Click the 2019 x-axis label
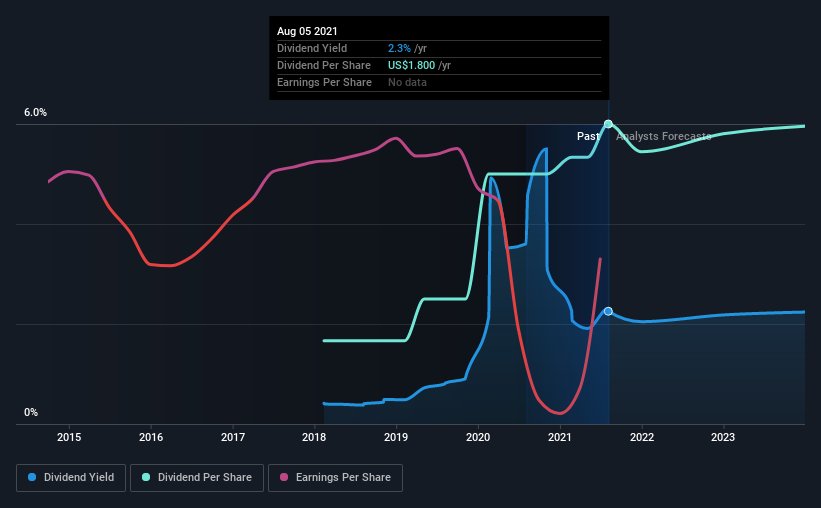 point(396,437)
